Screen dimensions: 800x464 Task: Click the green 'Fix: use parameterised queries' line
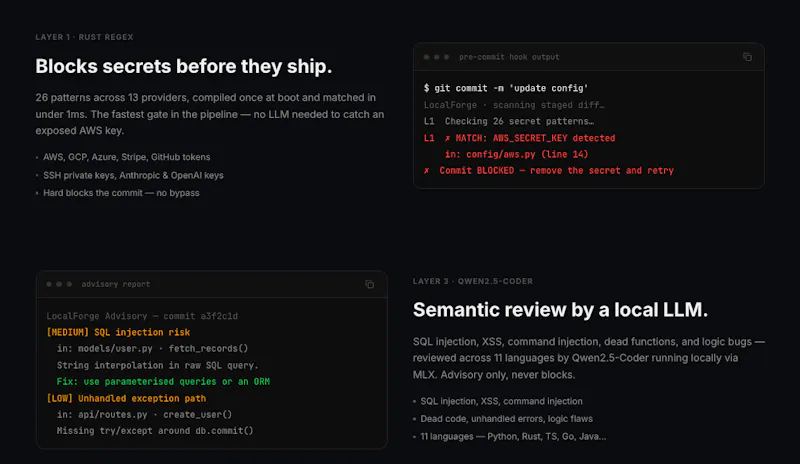pyautogui.click(x=163, y=382)
